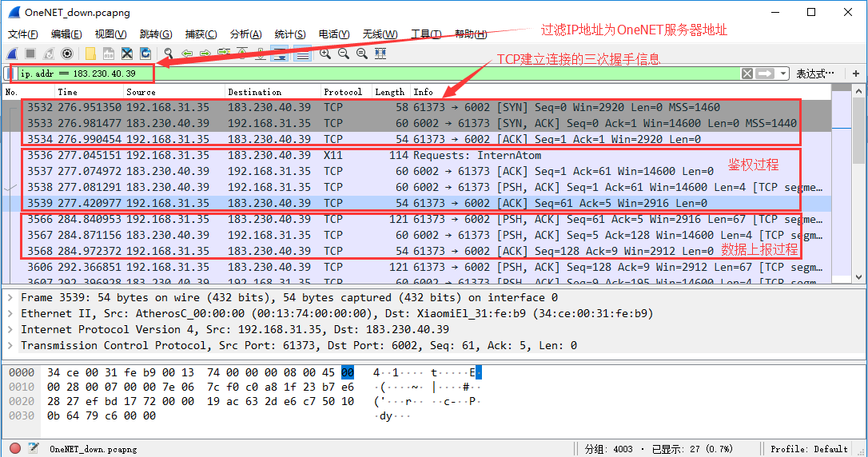868x457 pixels.
Task: Open the 无线(W) menu
Action: 380,34
